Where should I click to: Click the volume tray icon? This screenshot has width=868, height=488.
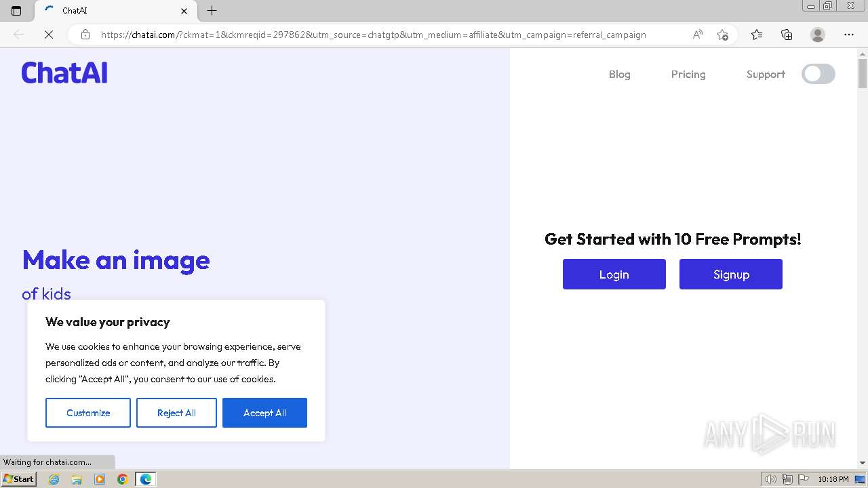pyautogui.click(x=771, y=479)
